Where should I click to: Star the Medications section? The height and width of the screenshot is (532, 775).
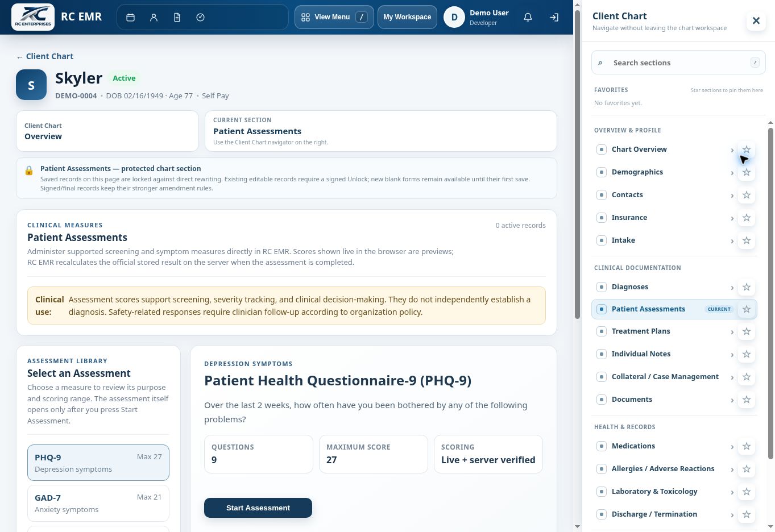[747, 446]
